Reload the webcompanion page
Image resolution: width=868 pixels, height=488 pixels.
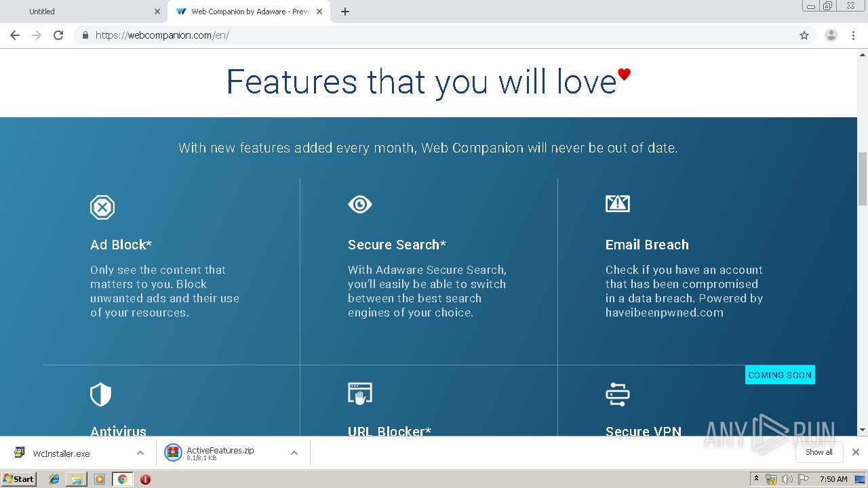click(x=58, y=35)
